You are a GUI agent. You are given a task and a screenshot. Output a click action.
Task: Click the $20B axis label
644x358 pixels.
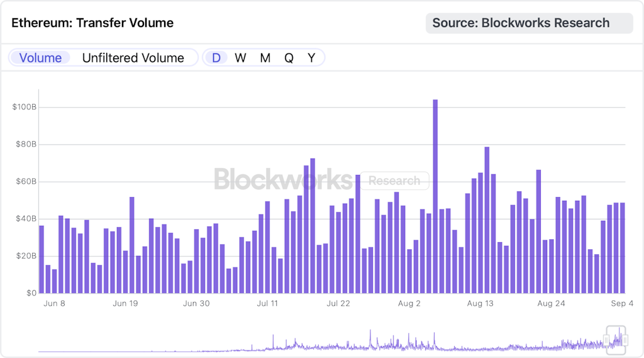click(x=26, y=256)
